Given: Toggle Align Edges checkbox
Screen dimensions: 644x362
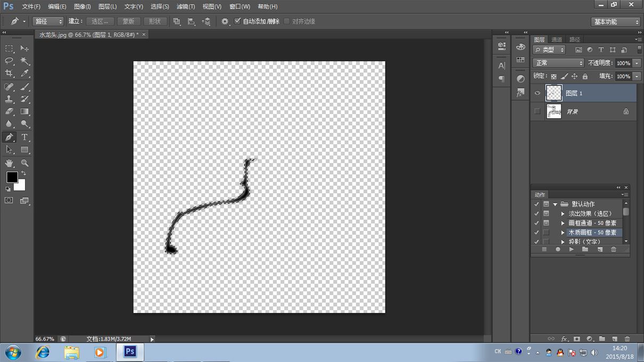Looking at the screenshot, I should pyautogui.click(x=287, y=21).
